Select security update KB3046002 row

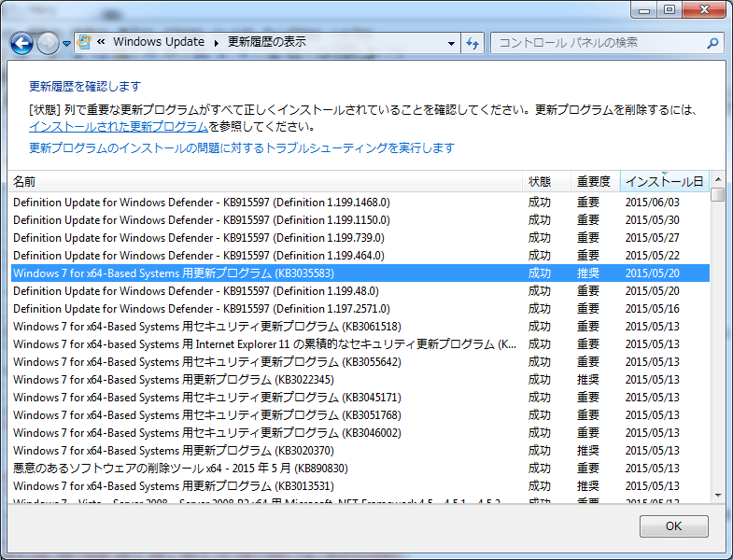click(x=360, y=433)
